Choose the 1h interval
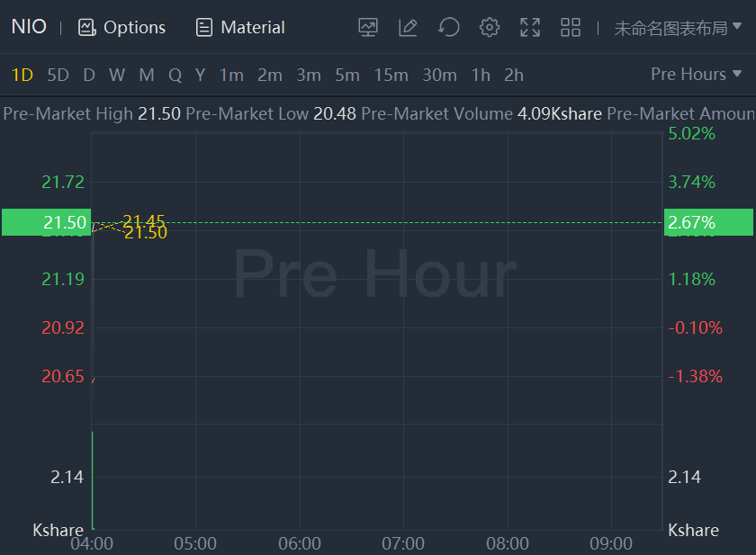 point(481,75)
